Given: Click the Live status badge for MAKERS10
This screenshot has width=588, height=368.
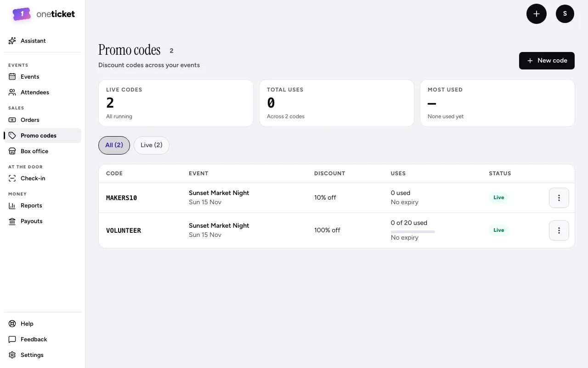Looking at the screenshot, I should point(499,198).
